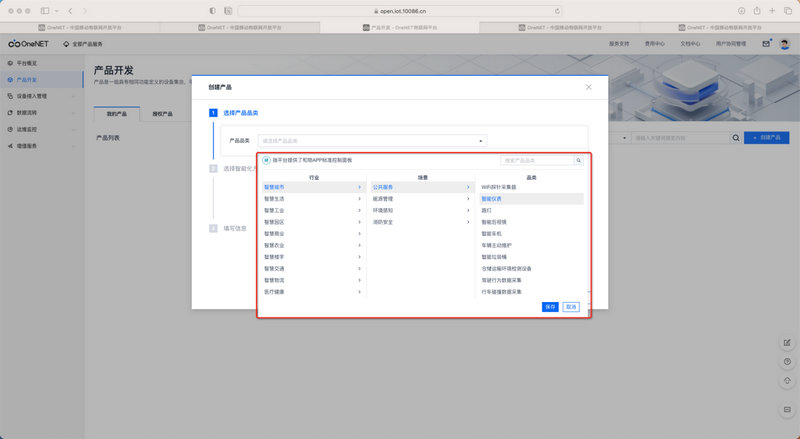Click the blue 保存 button
The image size is (800, 439).
coord(550,307)
